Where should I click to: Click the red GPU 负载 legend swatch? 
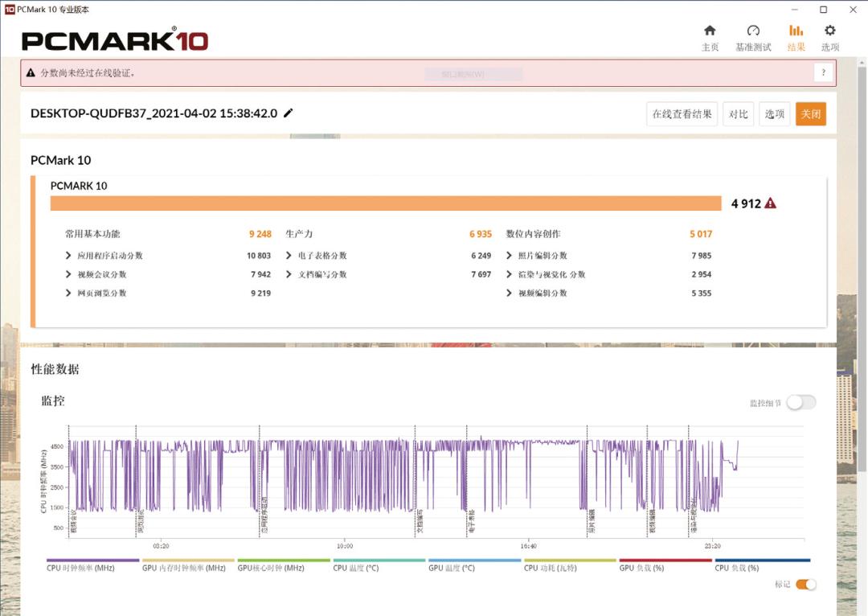click(x=665, y=561)
